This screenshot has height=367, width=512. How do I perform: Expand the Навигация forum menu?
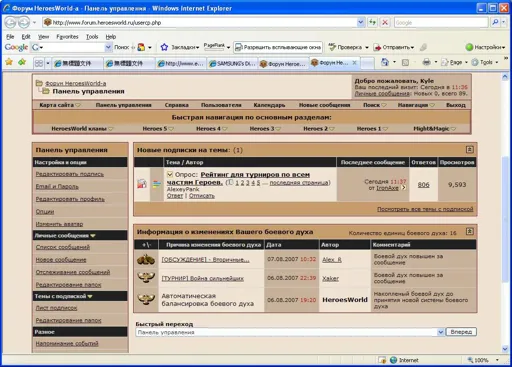416,105
